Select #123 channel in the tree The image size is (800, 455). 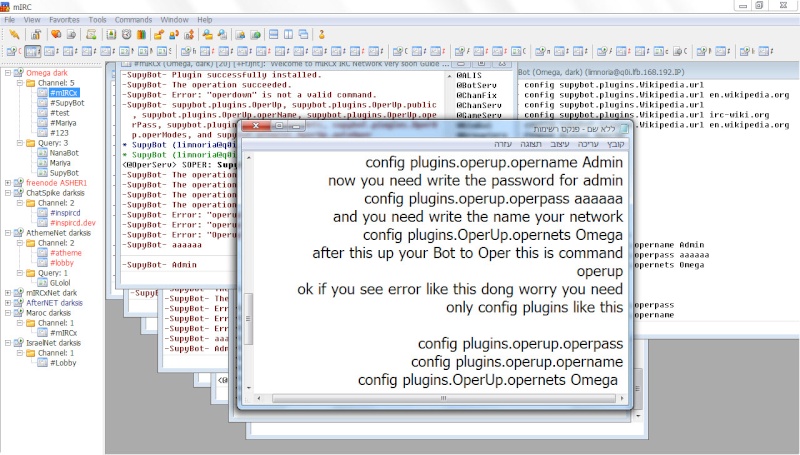point(59,133)
